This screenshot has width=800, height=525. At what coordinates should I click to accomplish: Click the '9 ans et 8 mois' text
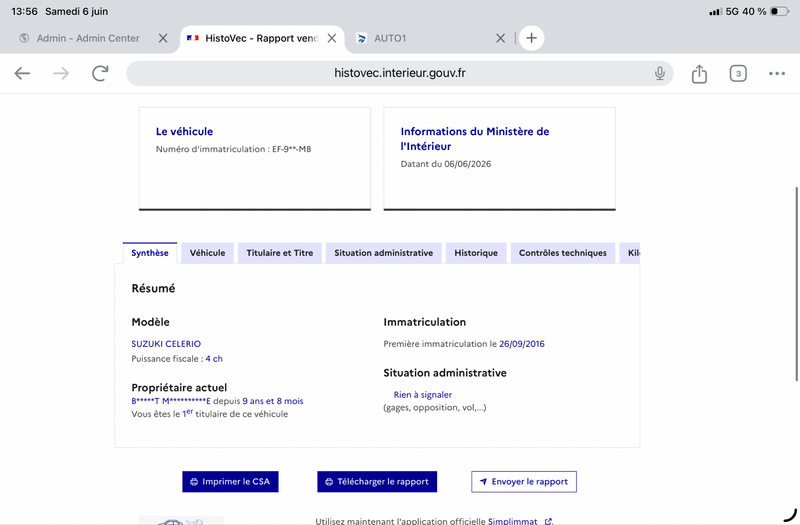pyautogui.click(x=273, y=401)
